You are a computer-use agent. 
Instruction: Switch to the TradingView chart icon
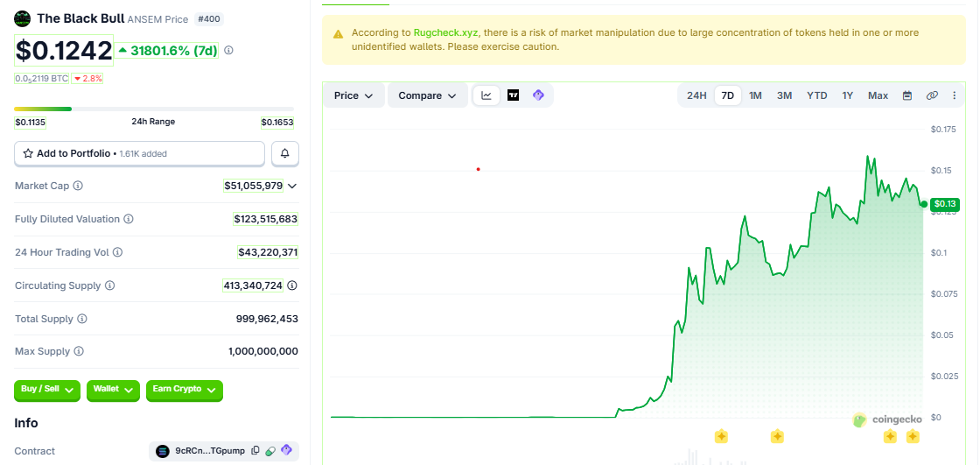513,95
